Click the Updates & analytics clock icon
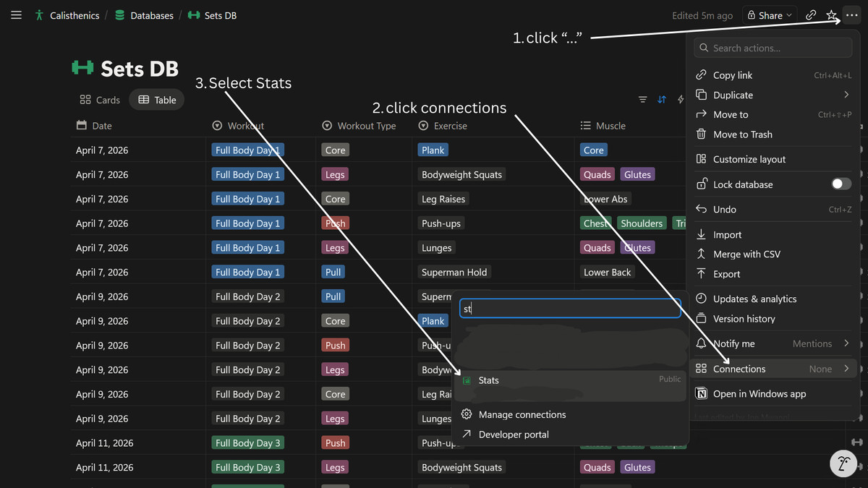 point(701,299)
